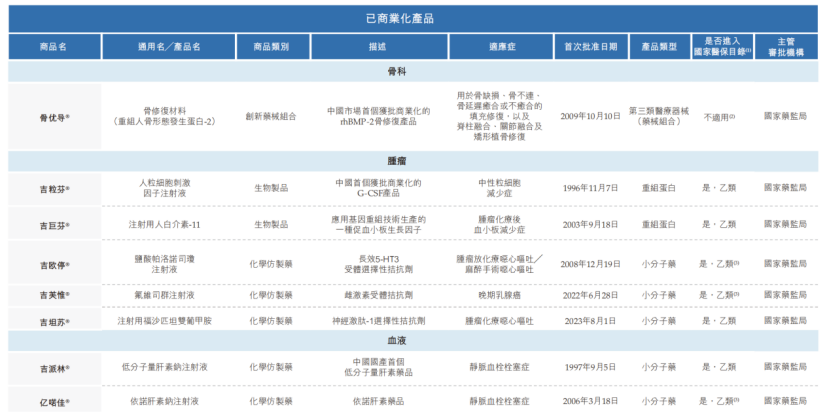Viewport: 830px width, 419px height.
Task: Click the date 1996年11月7日
Action: [590, 188]
